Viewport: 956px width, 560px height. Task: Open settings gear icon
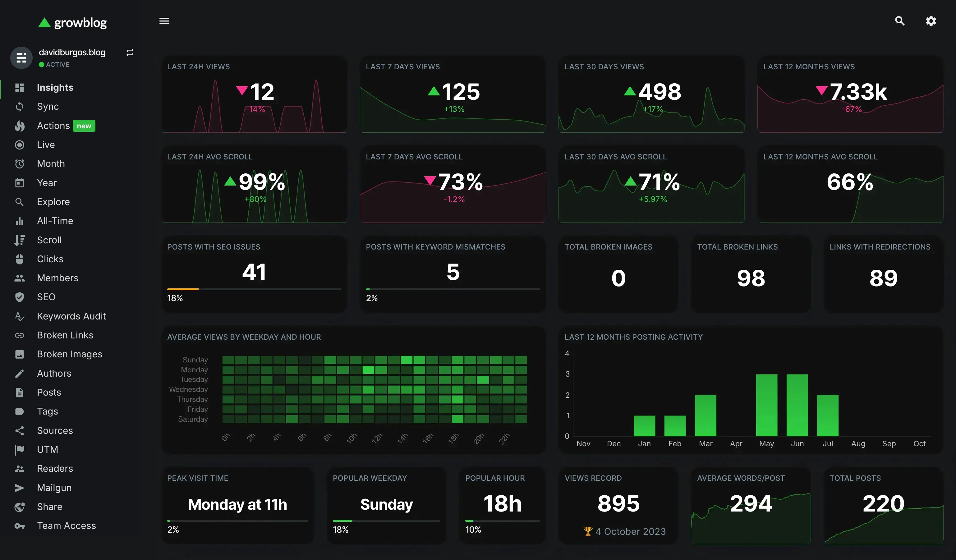931,21
